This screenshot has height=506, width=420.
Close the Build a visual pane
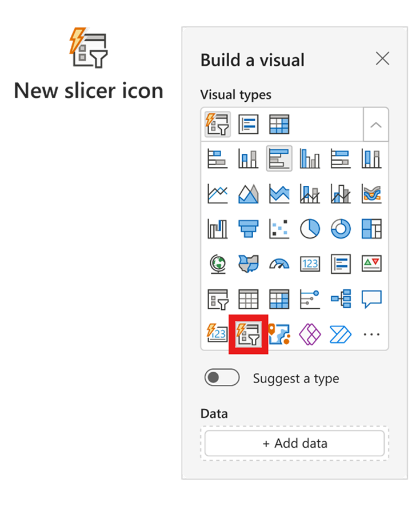[383, 59]
